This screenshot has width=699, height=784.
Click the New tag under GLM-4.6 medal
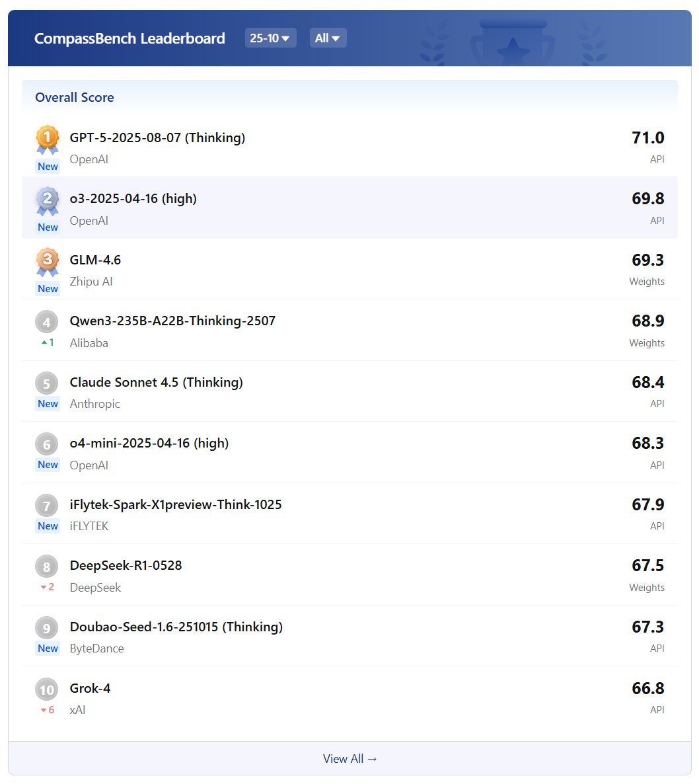coord(48,289)
